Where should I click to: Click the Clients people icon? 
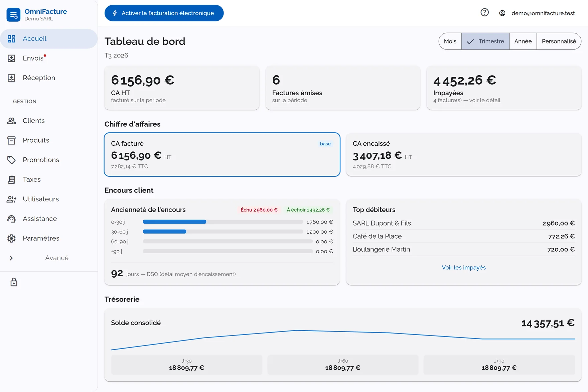[11, 121]
